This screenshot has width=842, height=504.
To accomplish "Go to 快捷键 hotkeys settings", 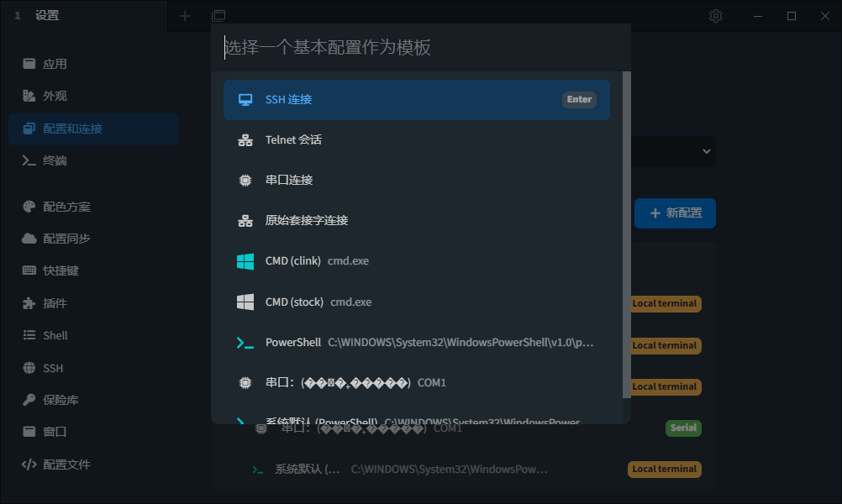I will point(61,271).
